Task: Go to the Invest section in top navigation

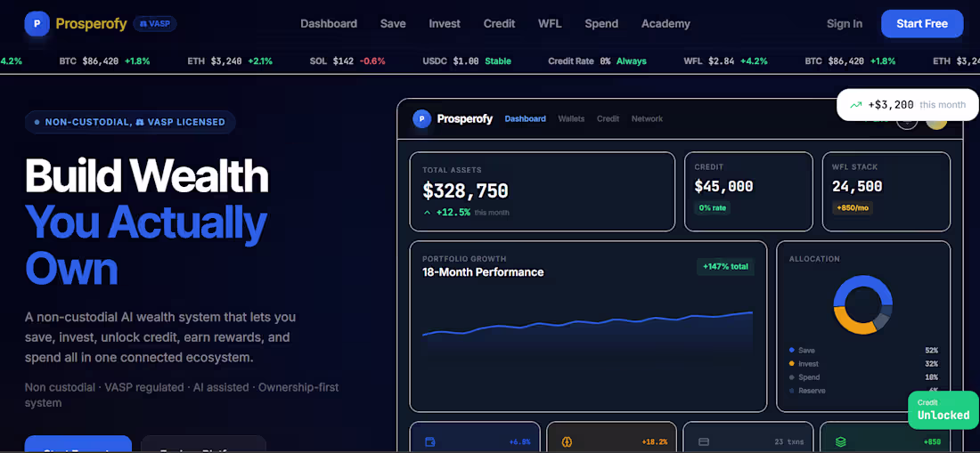Action: (x=445, y=24)
